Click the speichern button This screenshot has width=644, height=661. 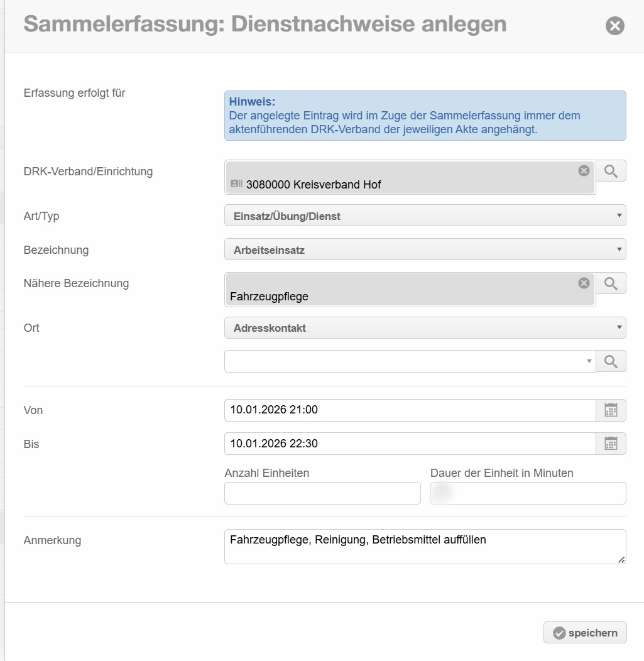585,633
